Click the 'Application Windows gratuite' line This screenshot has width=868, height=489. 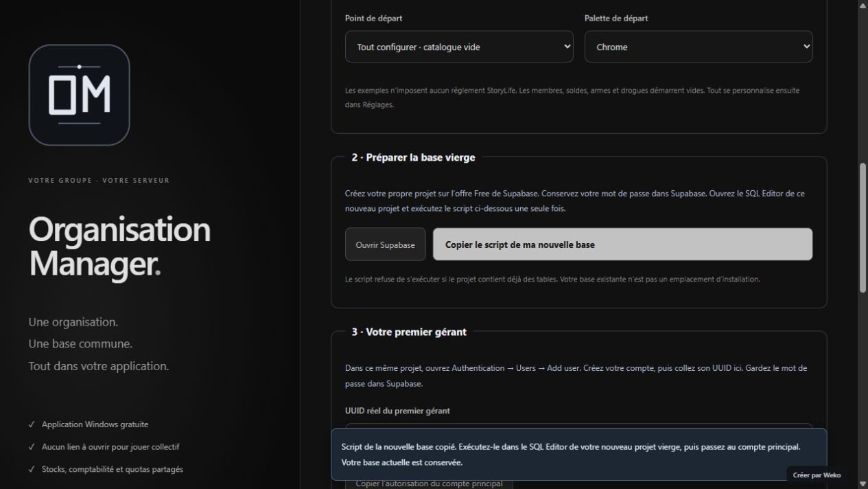[95, 424]
